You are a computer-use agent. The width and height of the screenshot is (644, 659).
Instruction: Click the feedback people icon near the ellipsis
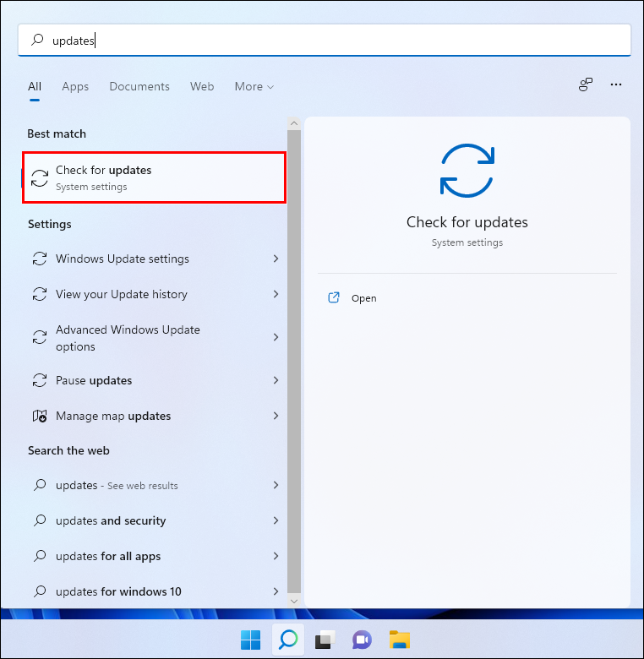click(586, 84)
